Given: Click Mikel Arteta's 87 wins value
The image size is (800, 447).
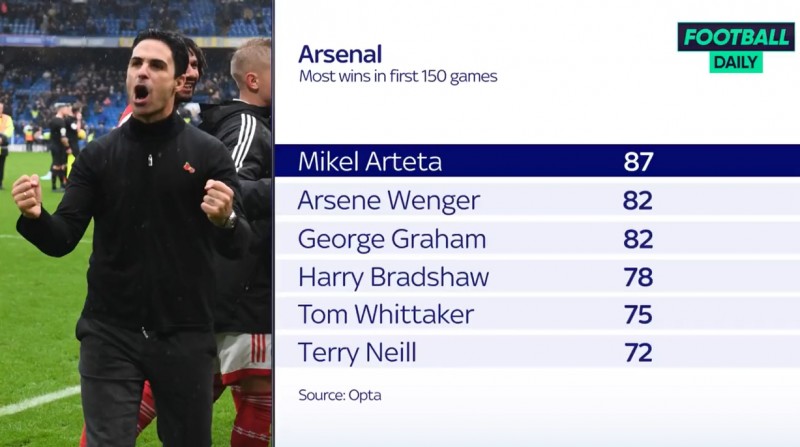Looking at the screenshot, I should click(638, 162).
